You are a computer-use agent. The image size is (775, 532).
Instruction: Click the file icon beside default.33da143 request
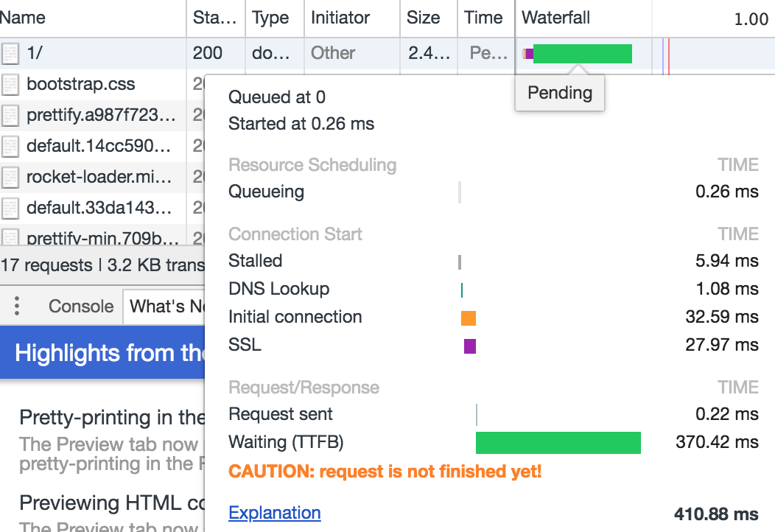click(10, 208)
